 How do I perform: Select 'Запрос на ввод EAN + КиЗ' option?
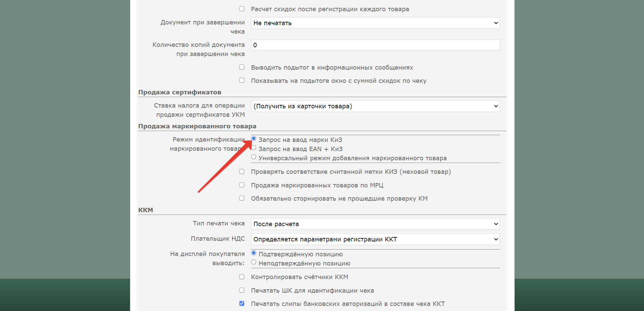click(x=253, y=148)
